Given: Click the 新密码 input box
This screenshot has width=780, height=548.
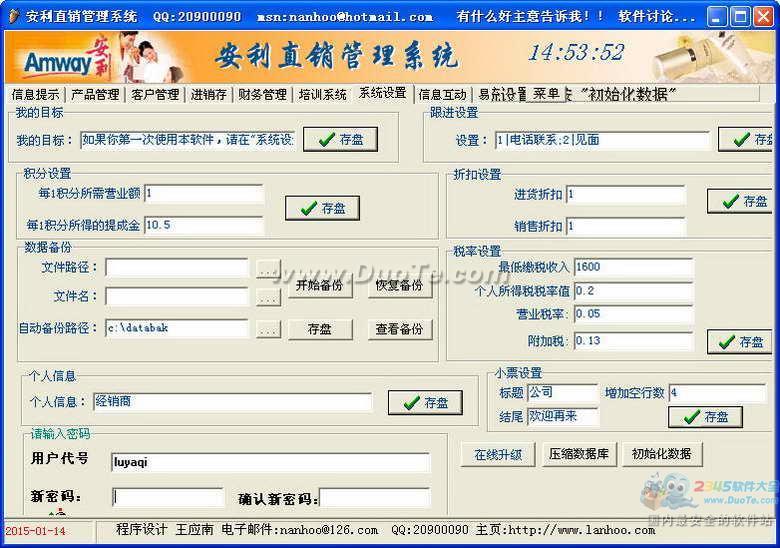Looking at the screenshot, I should tap(168, 497).
